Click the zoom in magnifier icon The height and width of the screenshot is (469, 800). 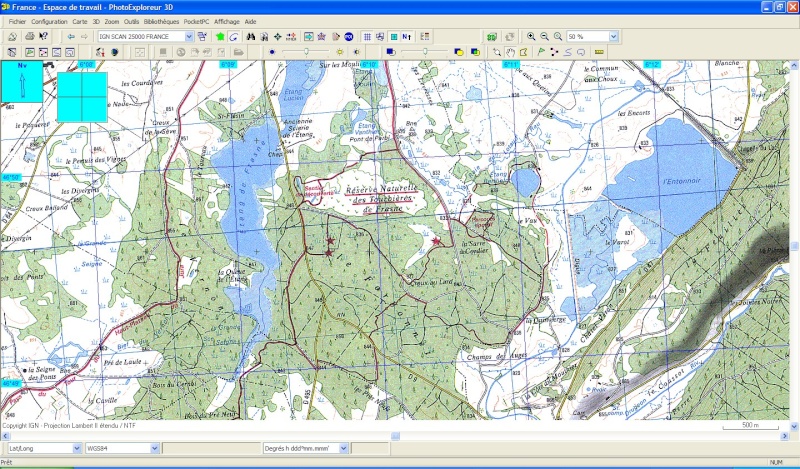[x=531, y=37]
